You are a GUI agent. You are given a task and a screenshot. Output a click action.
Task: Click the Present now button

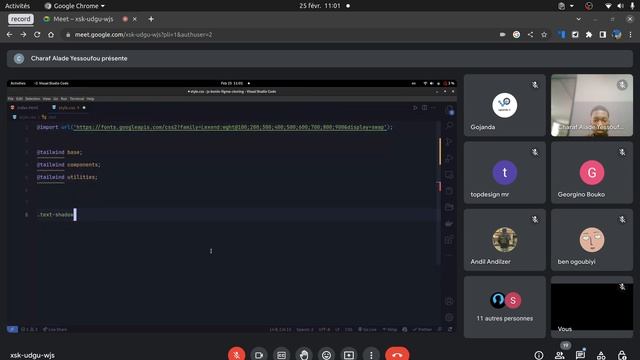click(x=349, y=355)
